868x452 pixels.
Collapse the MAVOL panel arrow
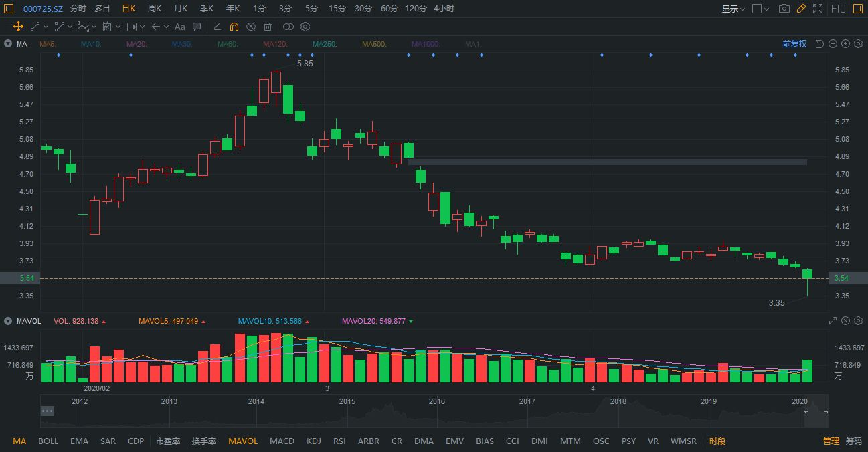8,321
